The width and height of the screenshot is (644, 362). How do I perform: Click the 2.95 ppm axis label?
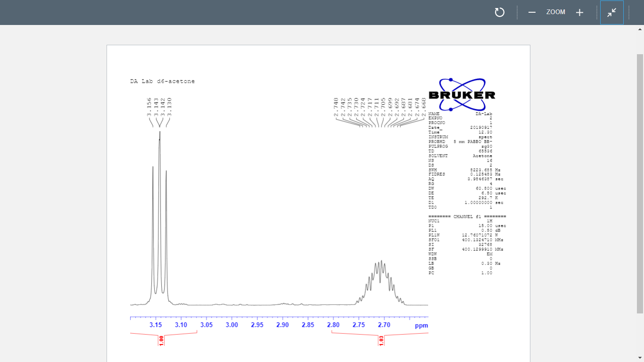click(x=257, y=325)
